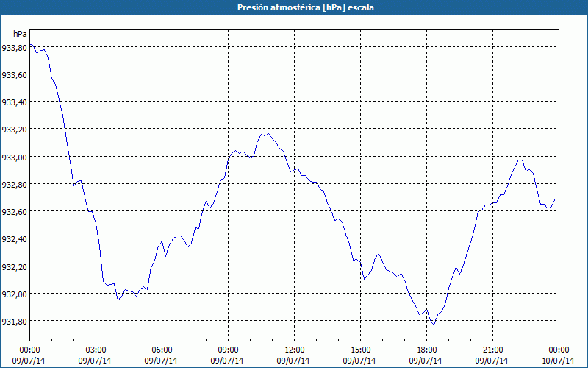Click the 00:00 time label above 09/07/14
Image resolution: width=588 pixels, height=368 pixels.
pos(29,350)
